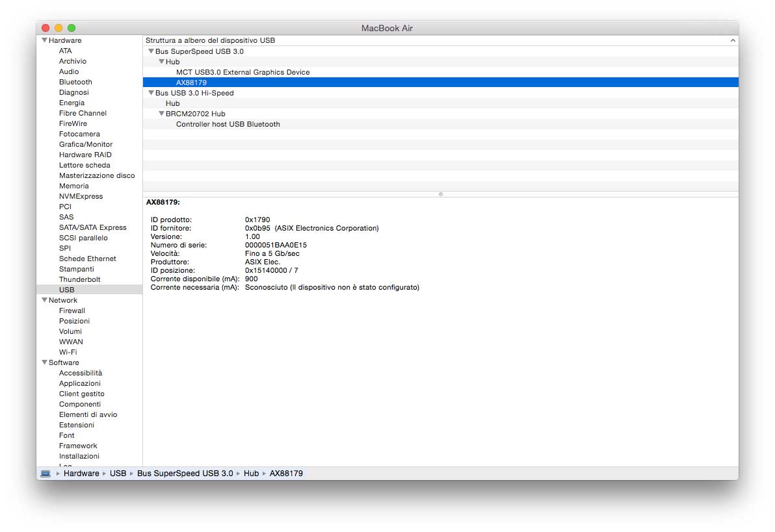
Task: Click the computer icon in path bar
Action: 46,474
